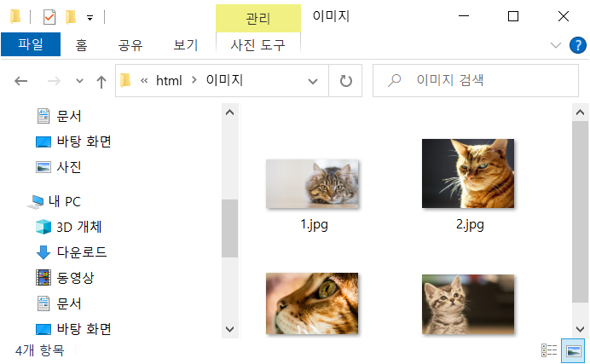Close the 이미지 window
The height and width of the screenshot is (364, 590).
pyautogui.click(x=564, y=16)
